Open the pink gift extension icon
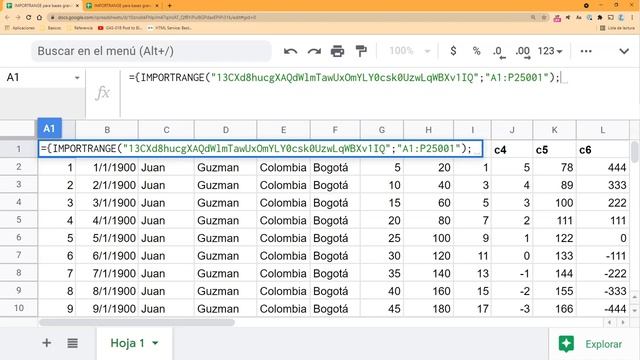The height and width of the screenshot is (360, 640). click(x=557, y=18)
